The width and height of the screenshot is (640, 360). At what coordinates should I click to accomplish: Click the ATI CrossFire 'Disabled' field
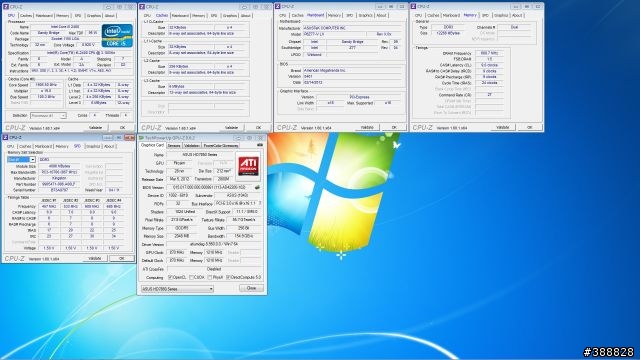[214, 269]
